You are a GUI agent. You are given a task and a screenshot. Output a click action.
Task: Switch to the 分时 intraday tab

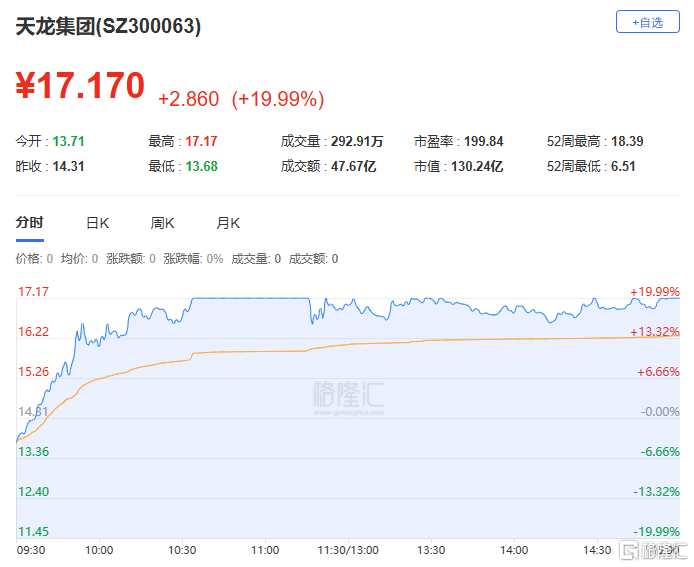click(x=30, y=223)
